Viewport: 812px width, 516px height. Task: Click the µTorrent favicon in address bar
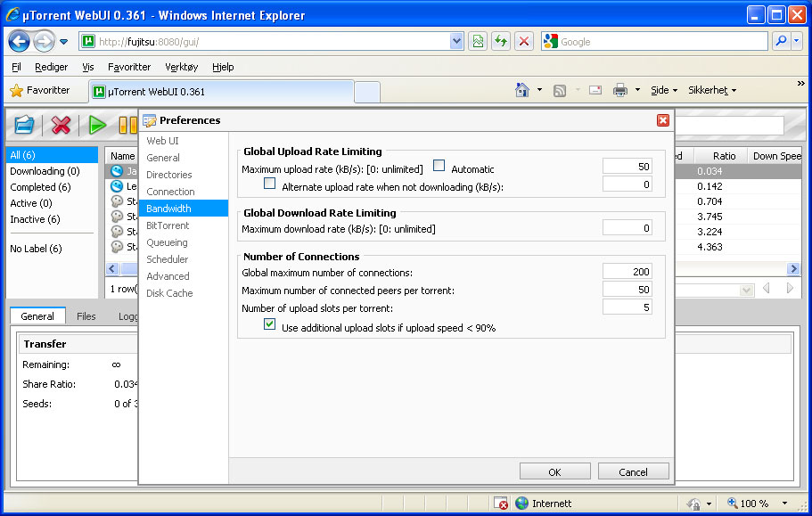(x=88, y=41)
